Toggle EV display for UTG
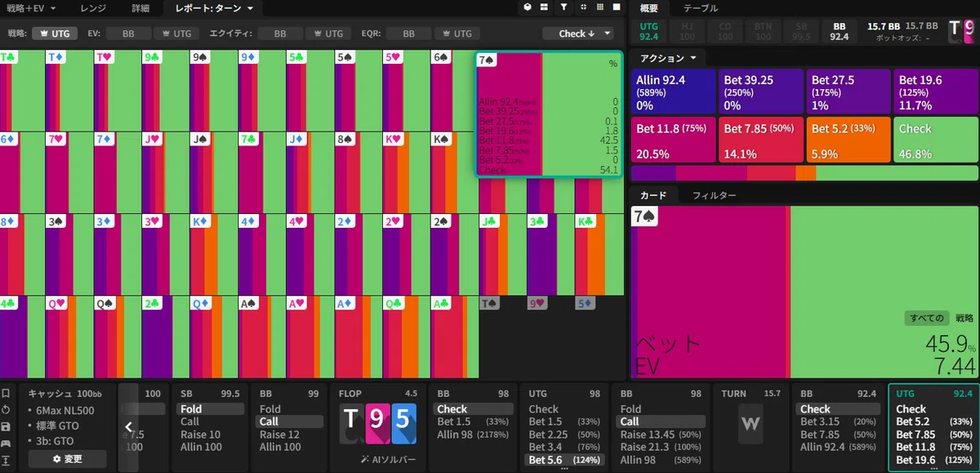Viewport: 980px width, 473px height. point(177,33)
